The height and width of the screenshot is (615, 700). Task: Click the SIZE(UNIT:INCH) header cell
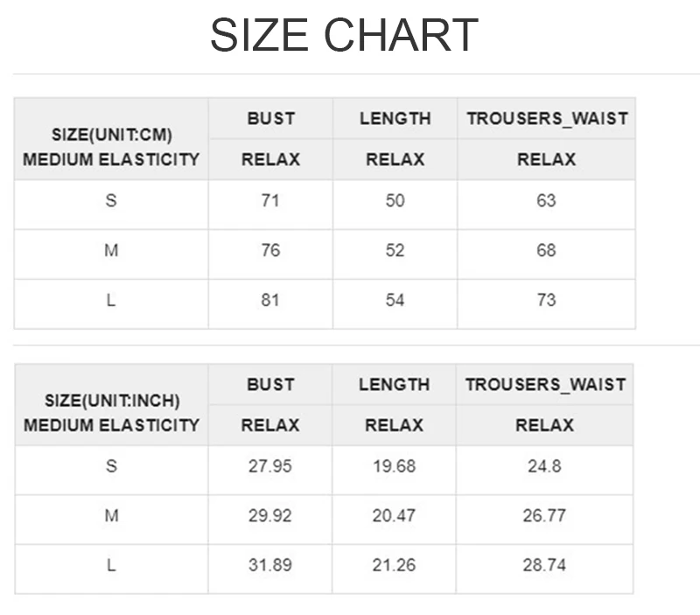pyautogui.click(x=111, y=405)
